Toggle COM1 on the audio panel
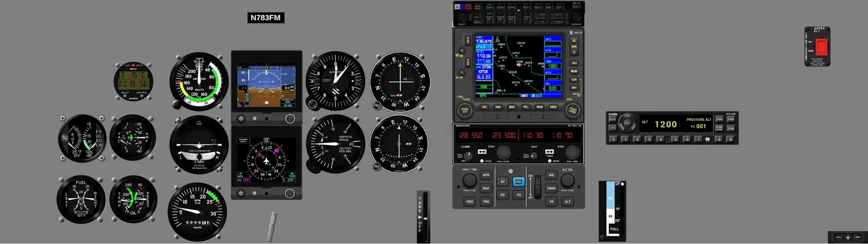 click(489, 7)
